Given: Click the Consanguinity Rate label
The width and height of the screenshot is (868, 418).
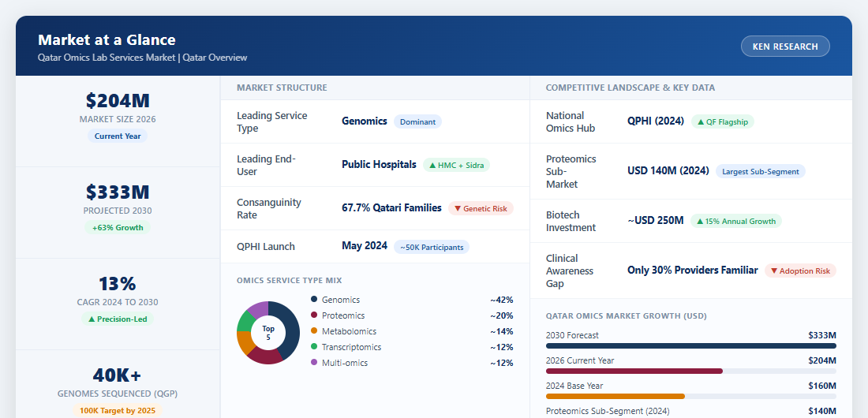Looking at the screenshot, I should coord(269,208).
